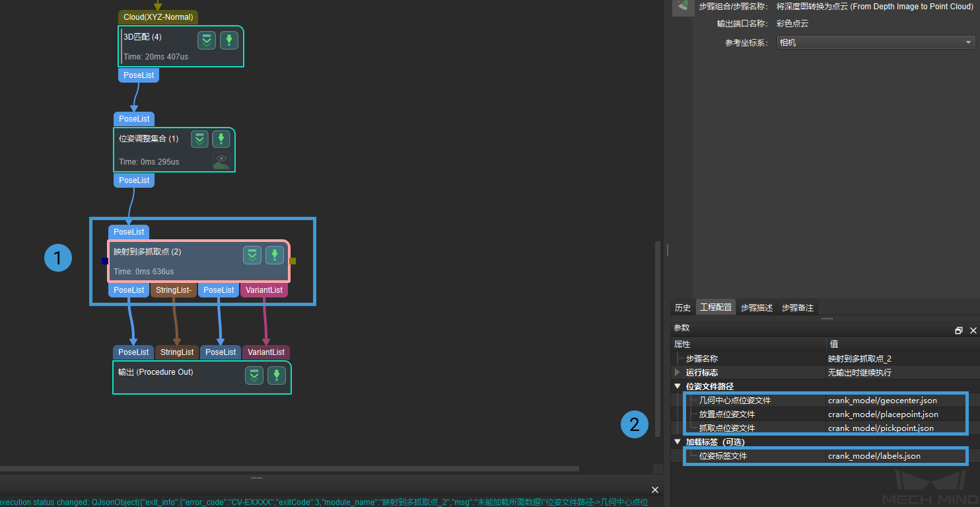Close the 参数 panel with its X icon

click(973, 331)
